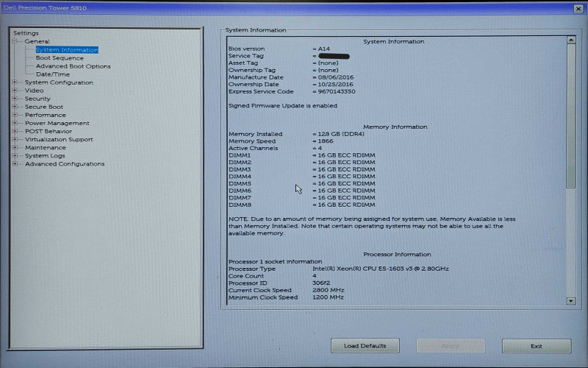Close the BIOS setup window
588x368 pixels.
click(x=578, y=9)
